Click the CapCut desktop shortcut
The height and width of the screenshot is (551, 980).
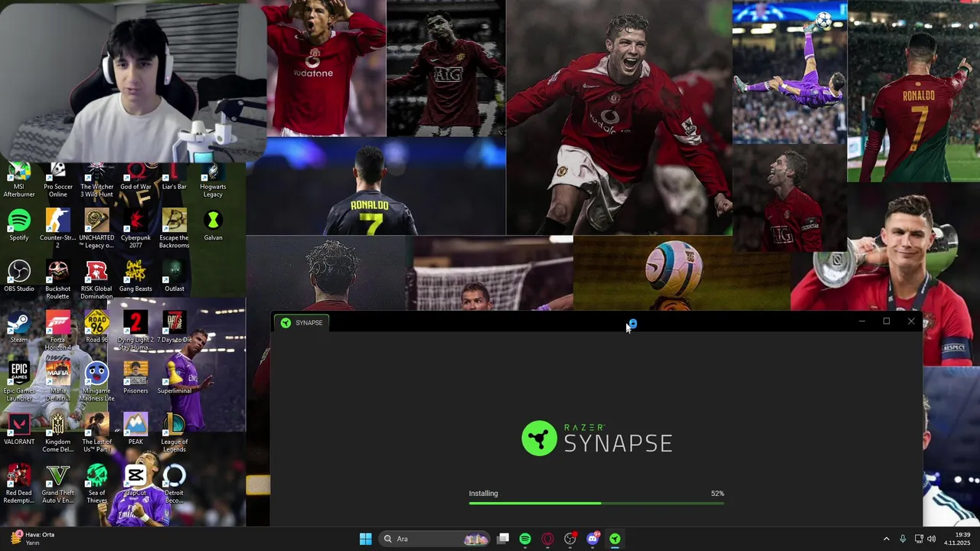(136, 481)
